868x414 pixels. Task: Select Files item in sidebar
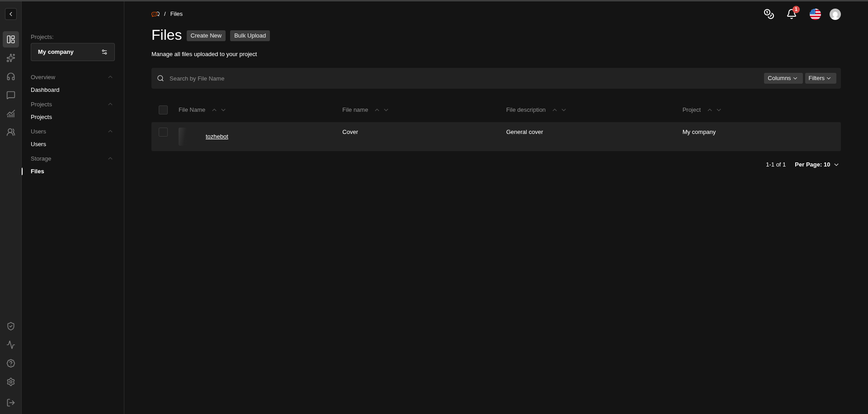click(38, 171)
